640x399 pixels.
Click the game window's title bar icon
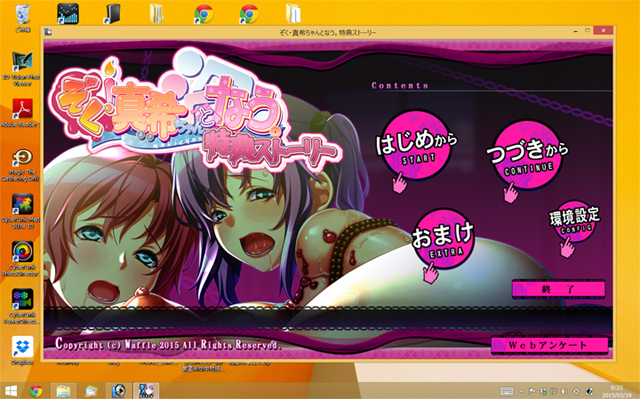point(48,32)
